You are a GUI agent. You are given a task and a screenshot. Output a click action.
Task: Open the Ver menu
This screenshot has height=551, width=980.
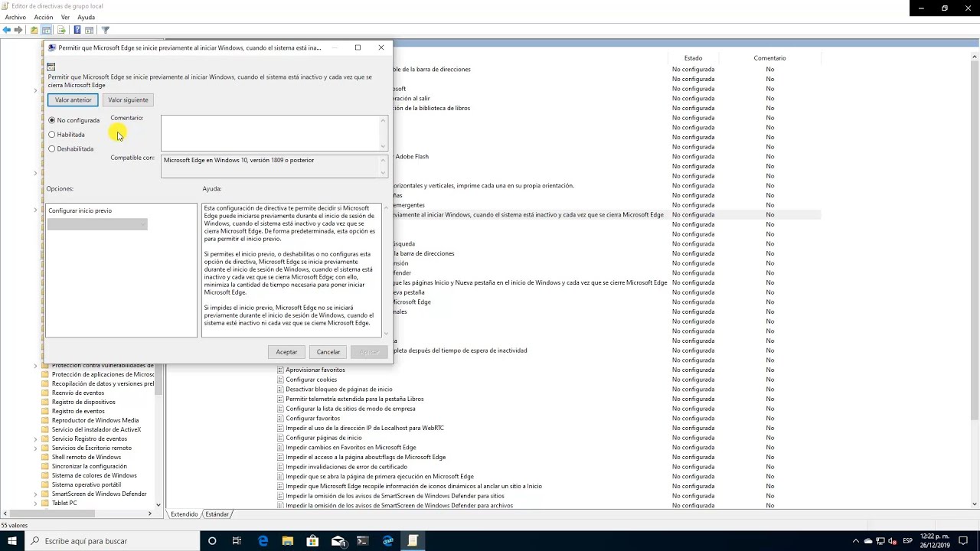pos(65,17)
